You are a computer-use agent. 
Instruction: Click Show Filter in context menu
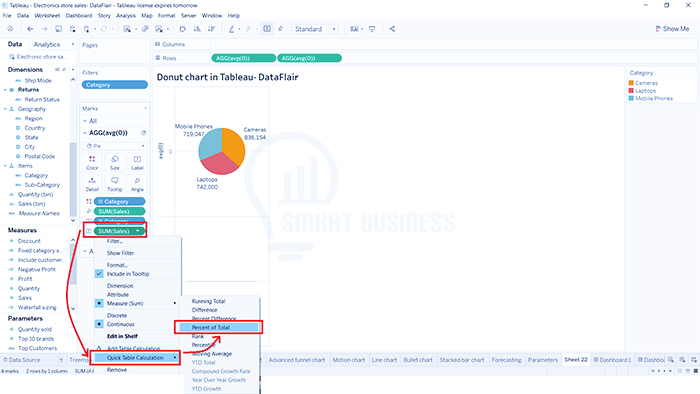pyautogui.click(x=121, y=253)
